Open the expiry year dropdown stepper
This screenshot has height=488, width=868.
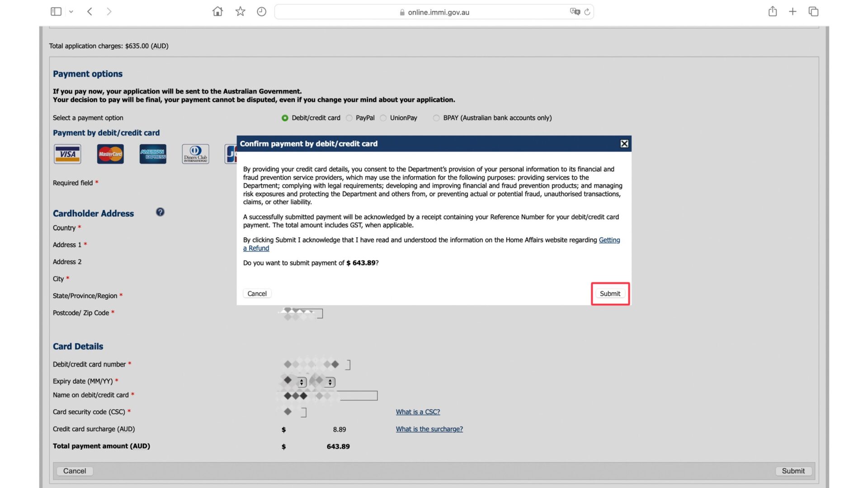[x=330, y=382]
